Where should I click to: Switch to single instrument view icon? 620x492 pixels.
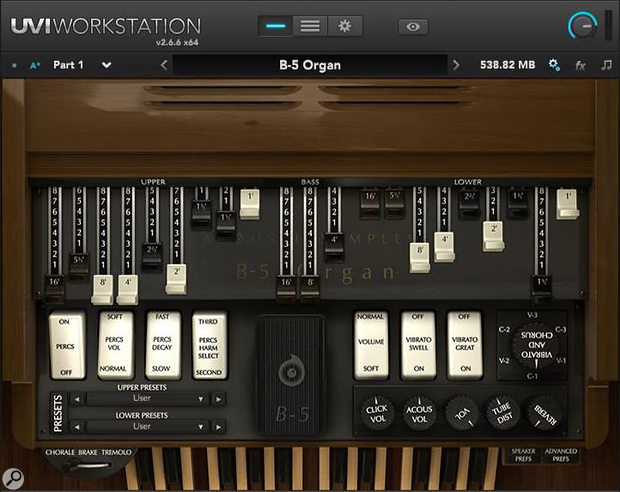point(276,26)
